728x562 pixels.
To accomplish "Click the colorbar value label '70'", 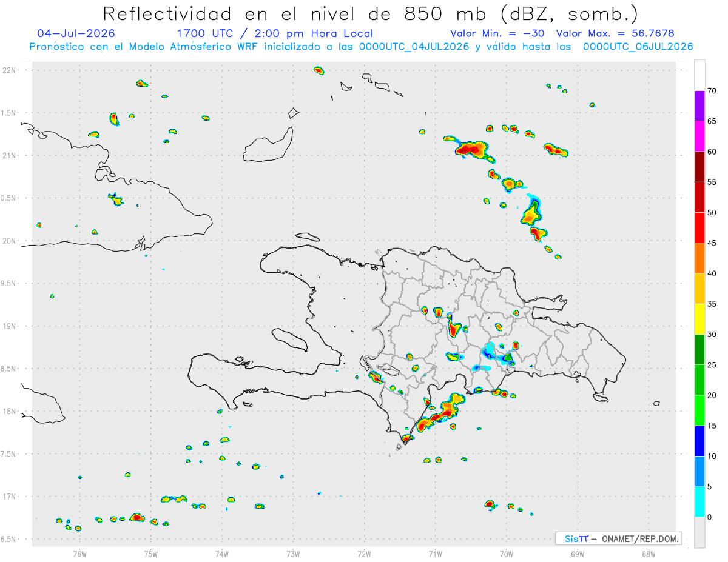I will [x=712, y=91].
